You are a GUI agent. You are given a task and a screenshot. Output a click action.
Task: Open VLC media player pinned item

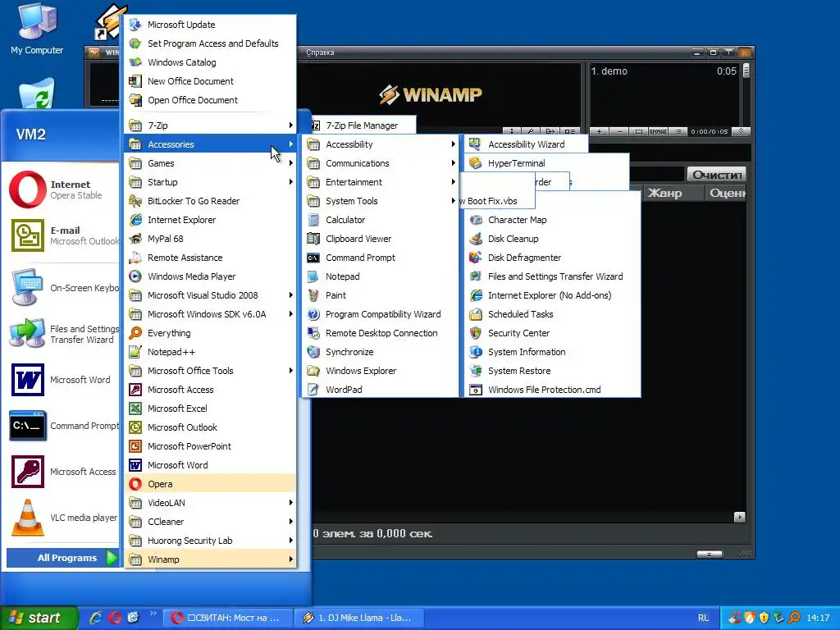tap(62, 518)
